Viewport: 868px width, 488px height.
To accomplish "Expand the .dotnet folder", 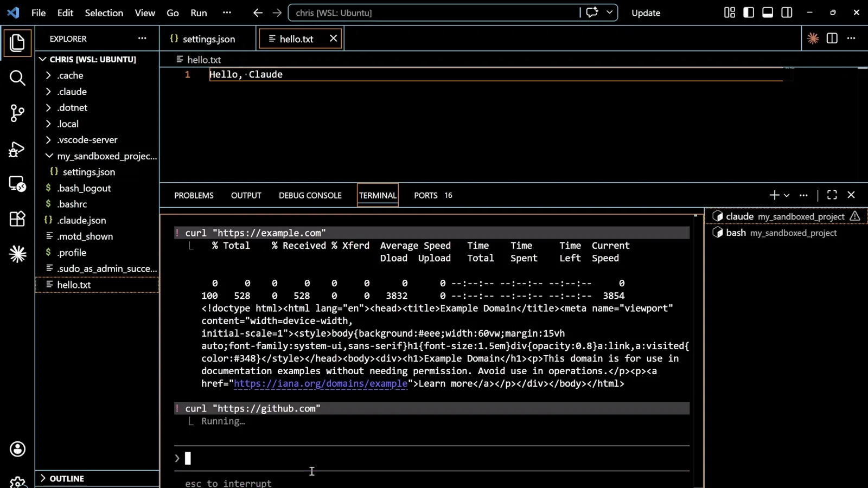I will coord(98,107).
